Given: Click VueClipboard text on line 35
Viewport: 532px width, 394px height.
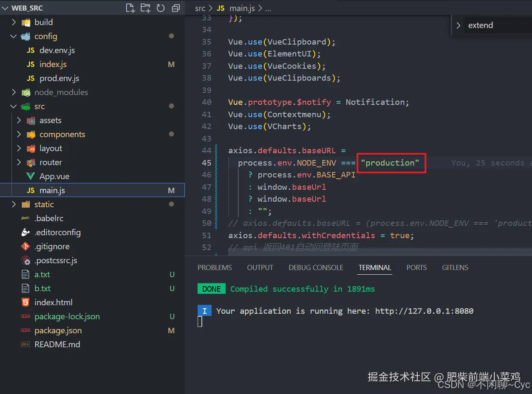Looking at the screenshot, I should [x=297, y=42].
